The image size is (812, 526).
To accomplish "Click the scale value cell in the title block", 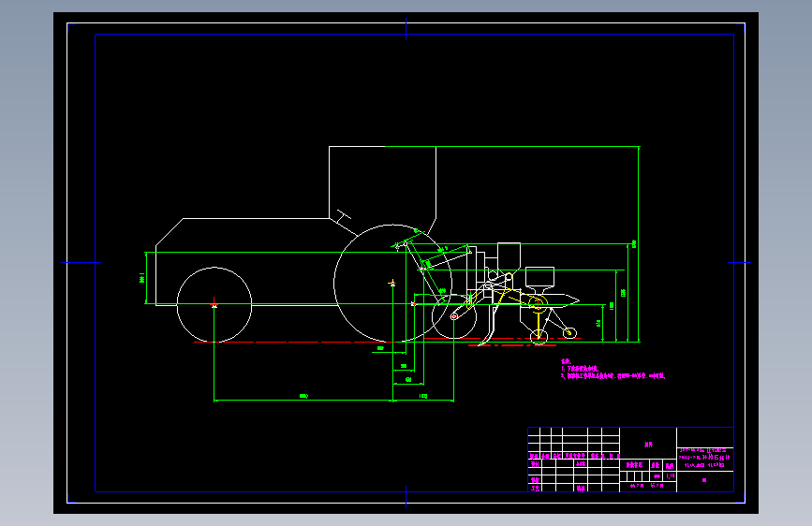I will point(670,476).
